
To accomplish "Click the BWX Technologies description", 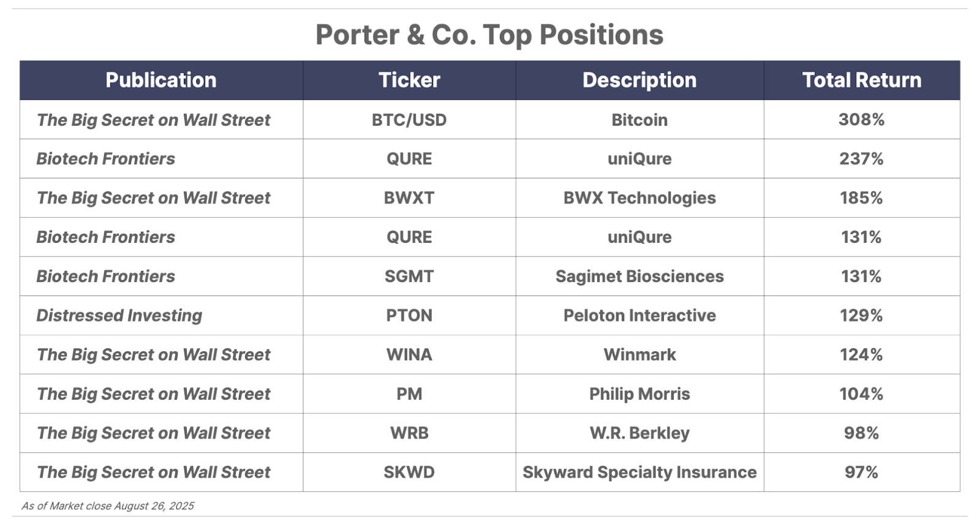I will click(x=639, y=198).
